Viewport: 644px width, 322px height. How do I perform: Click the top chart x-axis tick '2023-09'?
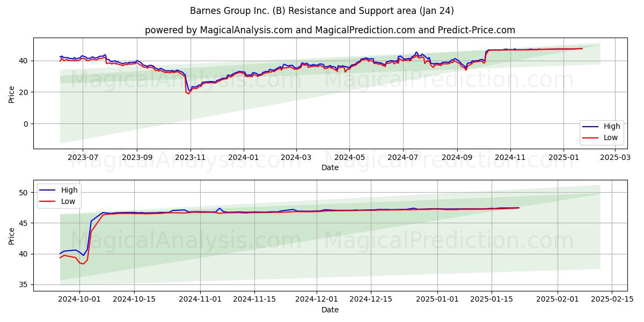[137, 158]
